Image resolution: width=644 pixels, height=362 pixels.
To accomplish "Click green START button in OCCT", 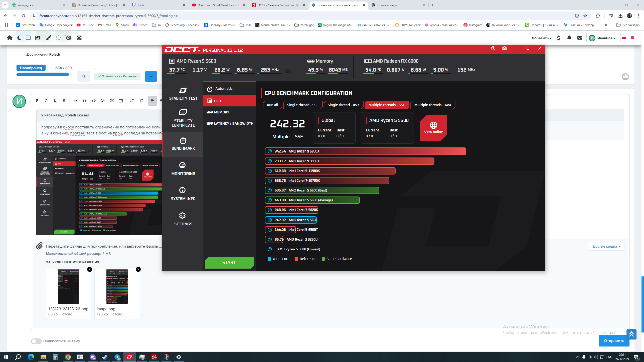I will click(x=229, y=263).
